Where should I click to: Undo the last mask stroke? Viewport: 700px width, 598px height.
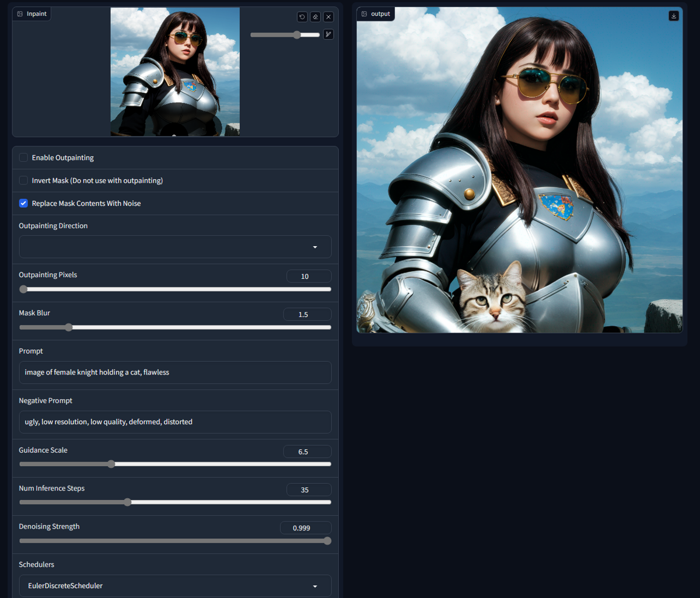click(x=302, y=17)
